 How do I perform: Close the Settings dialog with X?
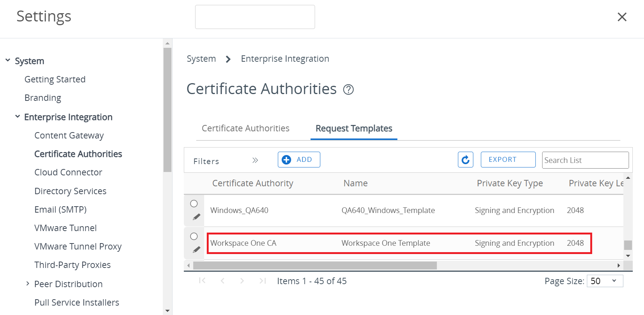[622, 17]
